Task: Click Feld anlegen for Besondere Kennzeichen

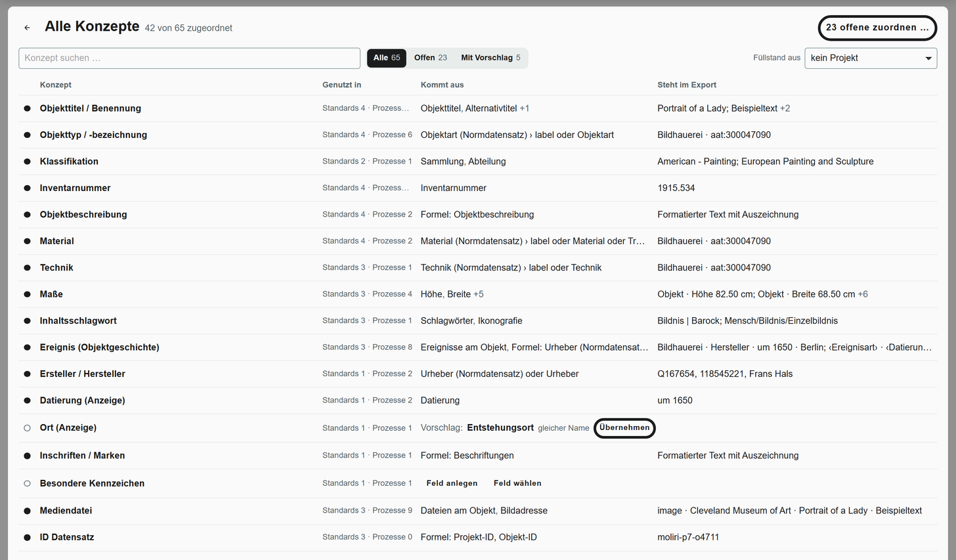Action: tap(452, 483)
